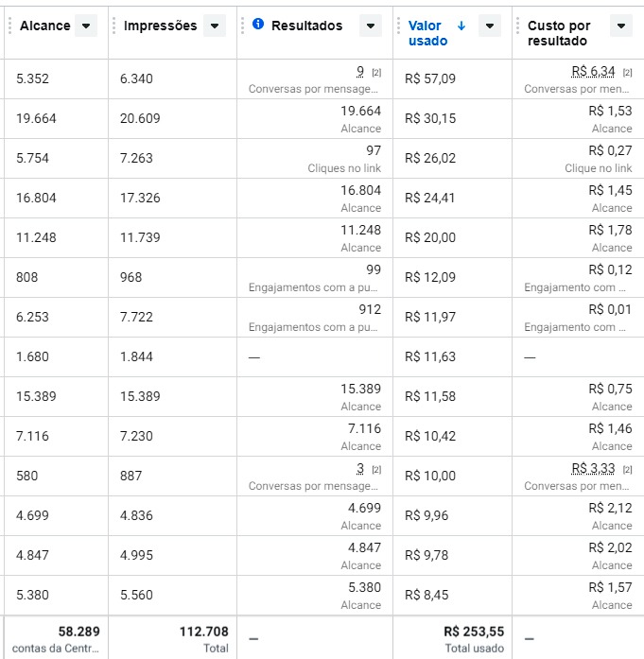644x659 pixels.
Task: Click the [2] footnote marker beside result 3
Action: (375, 470)
